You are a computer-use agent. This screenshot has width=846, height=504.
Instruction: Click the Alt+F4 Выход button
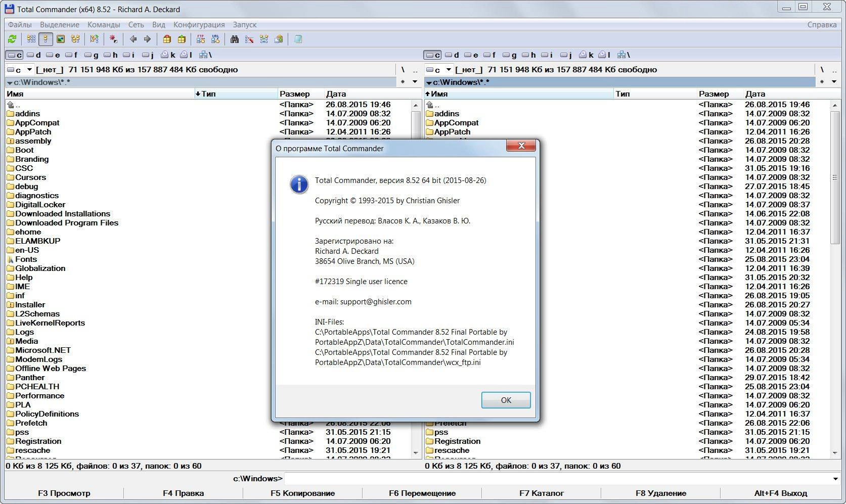point(780,493)
